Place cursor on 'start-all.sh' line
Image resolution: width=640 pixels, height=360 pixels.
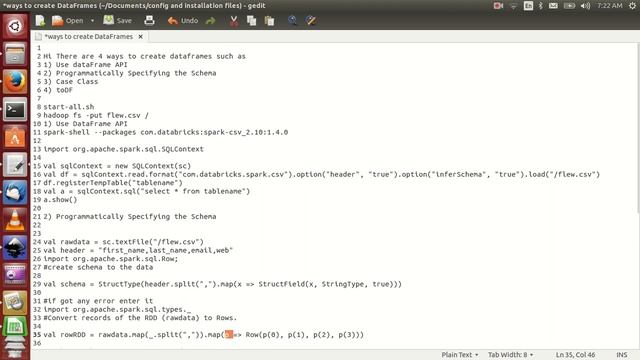pos(69,107)
